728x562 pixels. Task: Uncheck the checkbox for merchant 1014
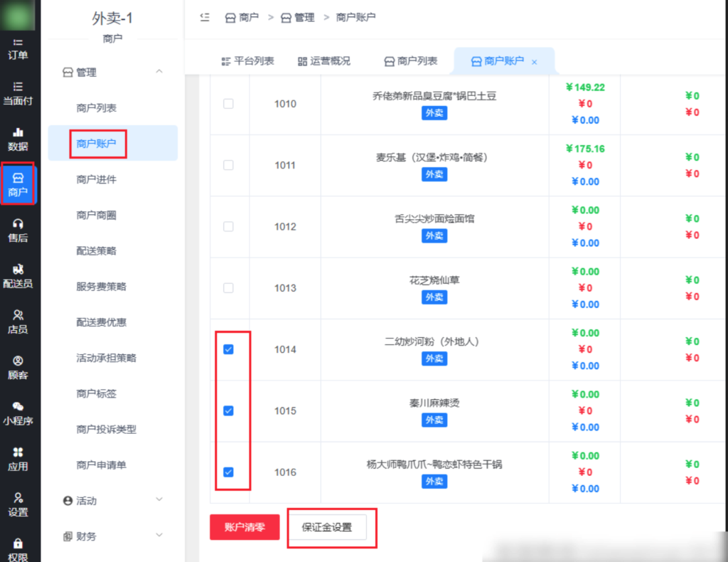click(x=228, y=349)
